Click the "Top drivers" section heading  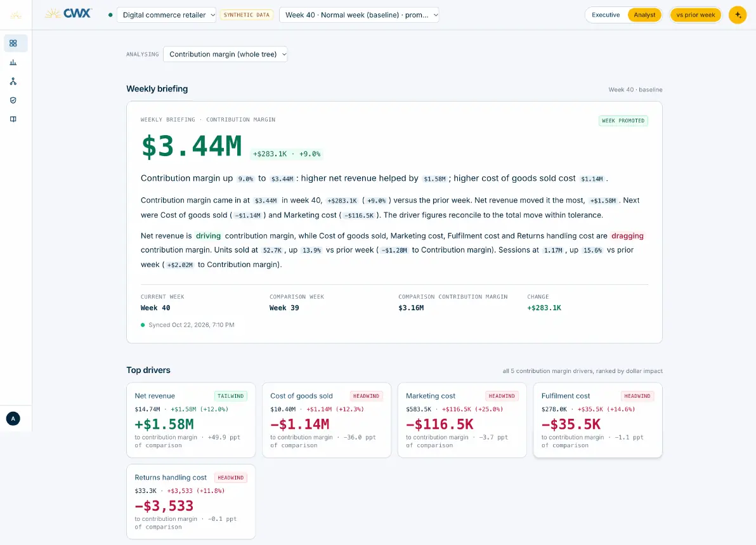click(148, 370)
